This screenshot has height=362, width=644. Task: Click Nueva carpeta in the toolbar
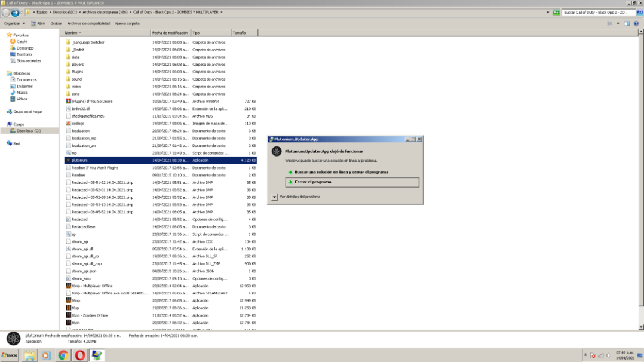127,23
